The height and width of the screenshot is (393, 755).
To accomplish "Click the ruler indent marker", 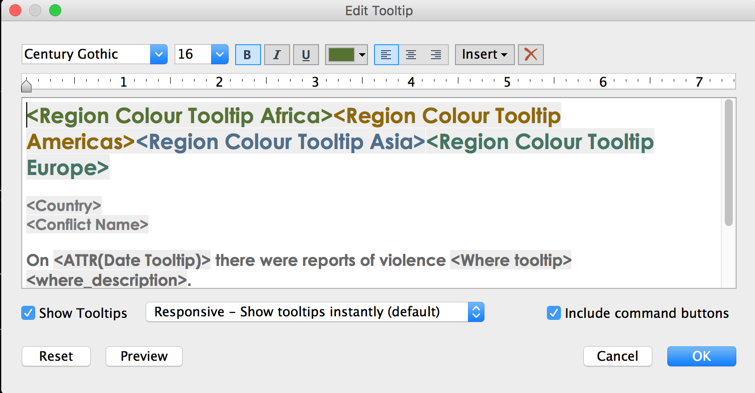I will 26,86.
